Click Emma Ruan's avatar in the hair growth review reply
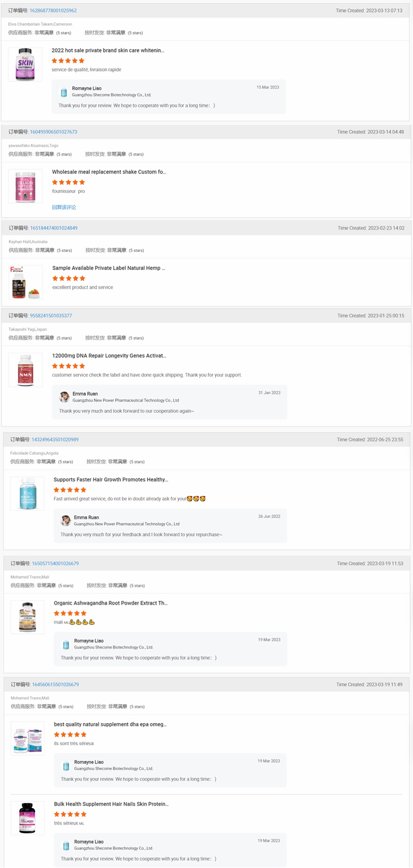 coord(66,520)
